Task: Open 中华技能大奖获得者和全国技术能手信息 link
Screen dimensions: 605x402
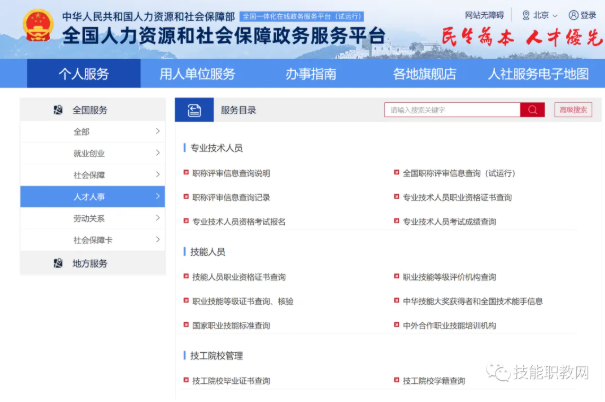Action: (473, 301)
